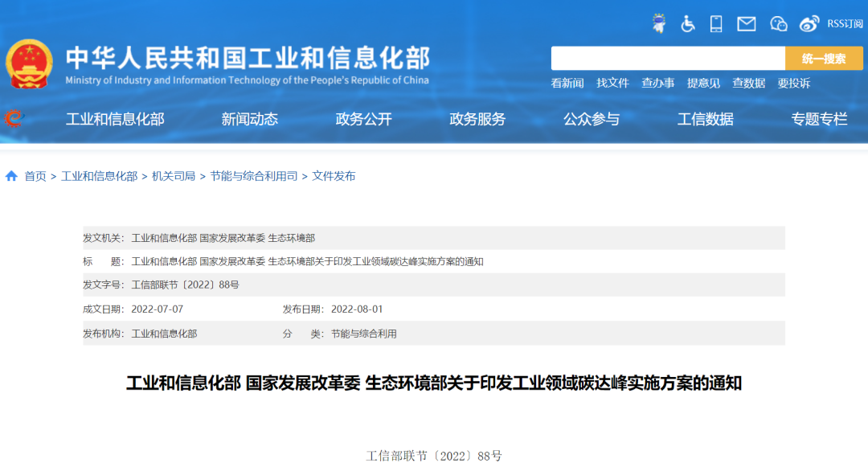This screenshot has width=868, height=467.
Task: Expand the 政务服务 navigation menu
Action: tap(476, 118)
